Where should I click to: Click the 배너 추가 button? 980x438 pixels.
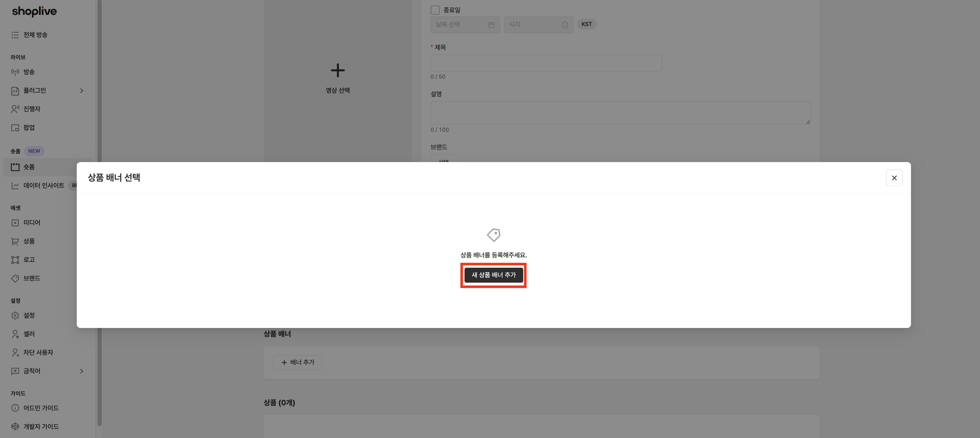[297, 362]
